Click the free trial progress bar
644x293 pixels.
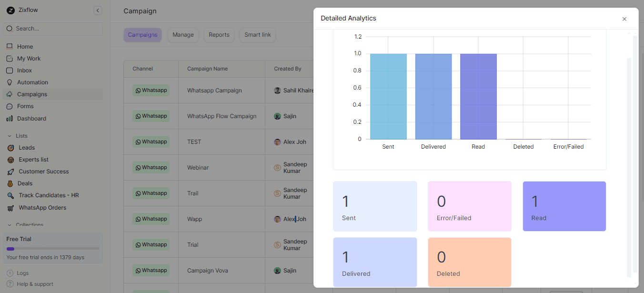click(52, 248)
